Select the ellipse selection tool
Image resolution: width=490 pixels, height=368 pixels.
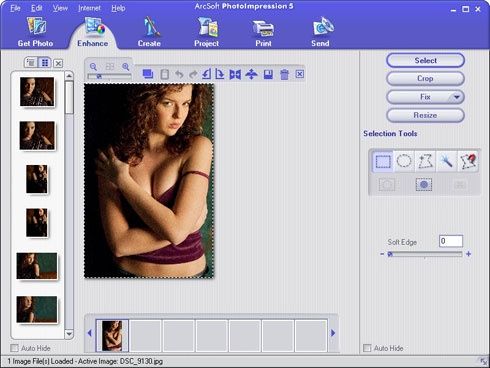click(404, 161)
